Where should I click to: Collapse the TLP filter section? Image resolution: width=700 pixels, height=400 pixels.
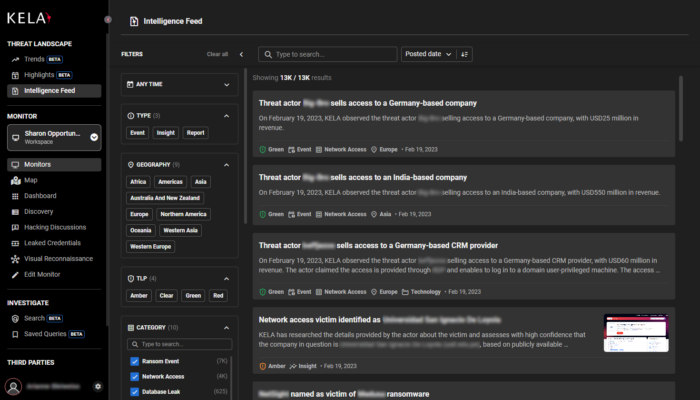pyautogui.click(x=226, y=279)
